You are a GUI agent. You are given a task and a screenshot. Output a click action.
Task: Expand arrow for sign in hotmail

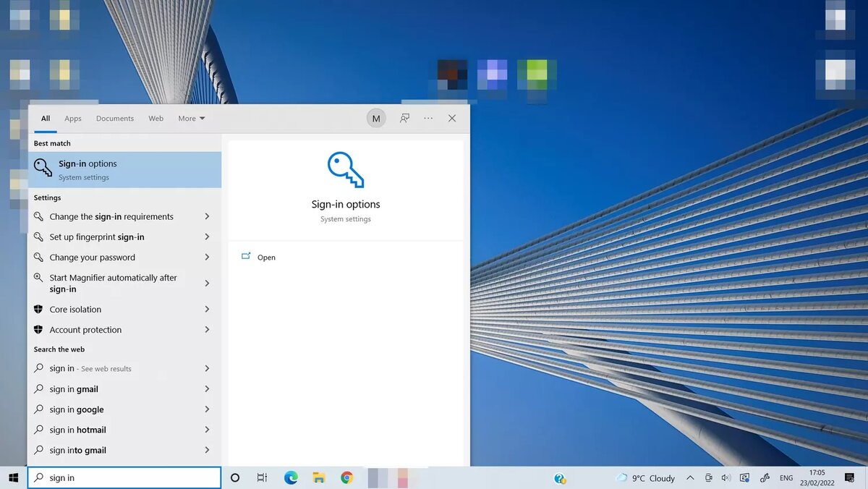(207, 429)
